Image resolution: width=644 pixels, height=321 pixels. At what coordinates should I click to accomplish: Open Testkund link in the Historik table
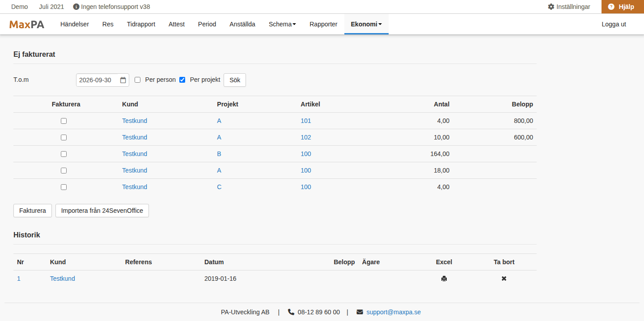(63, 279)
